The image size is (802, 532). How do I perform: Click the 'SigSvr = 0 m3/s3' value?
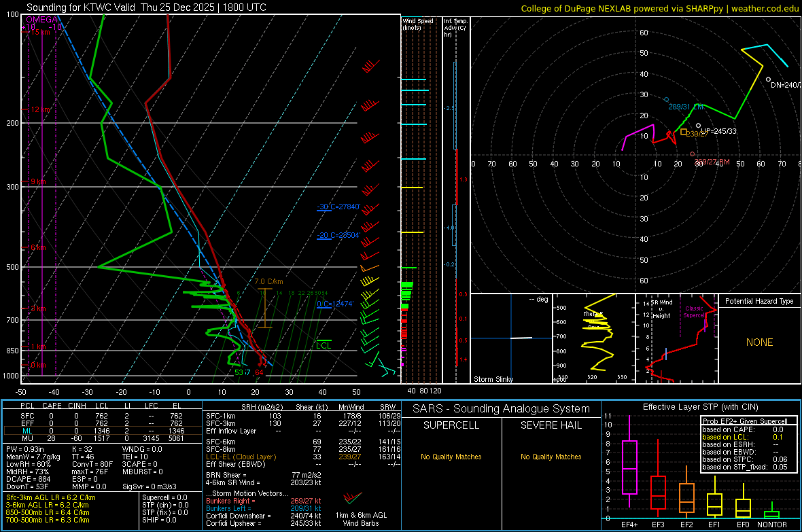150,486
